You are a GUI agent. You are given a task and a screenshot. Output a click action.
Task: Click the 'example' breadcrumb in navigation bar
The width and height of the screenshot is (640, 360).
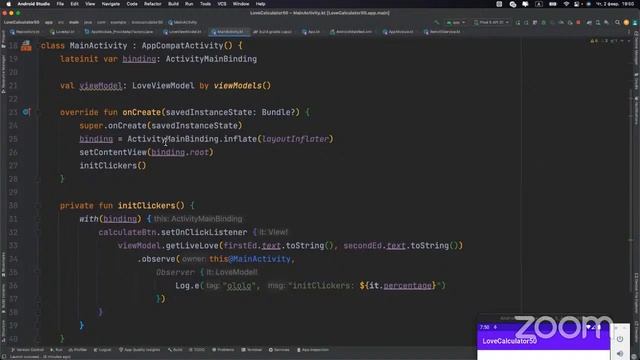[118, 22]
